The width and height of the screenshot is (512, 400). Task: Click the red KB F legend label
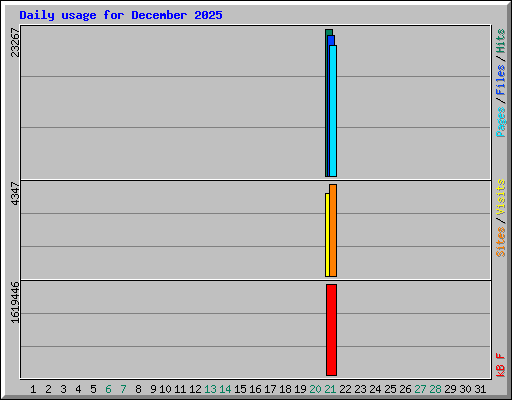click(x=501, y=365)
